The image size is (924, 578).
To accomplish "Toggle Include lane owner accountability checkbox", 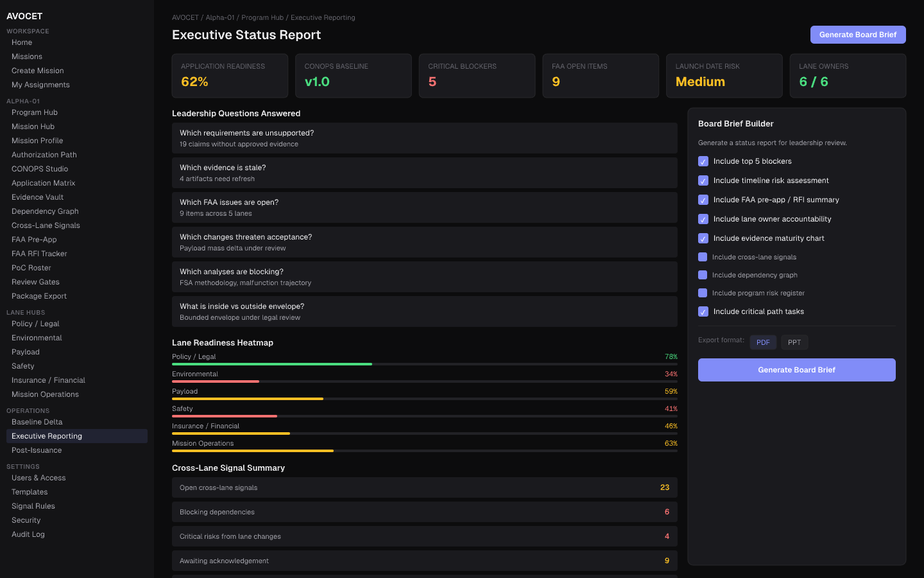I will 703,219.
